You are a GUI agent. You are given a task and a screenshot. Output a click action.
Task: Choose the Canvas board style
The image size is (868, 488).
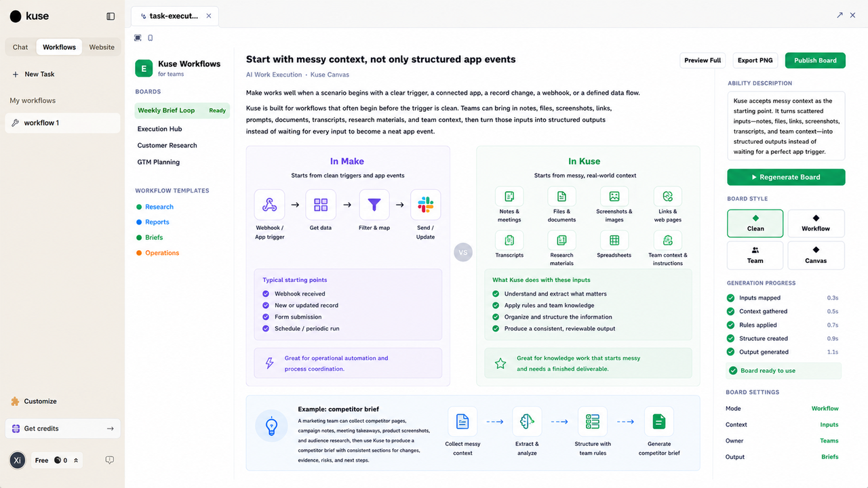tap(816, 256)
